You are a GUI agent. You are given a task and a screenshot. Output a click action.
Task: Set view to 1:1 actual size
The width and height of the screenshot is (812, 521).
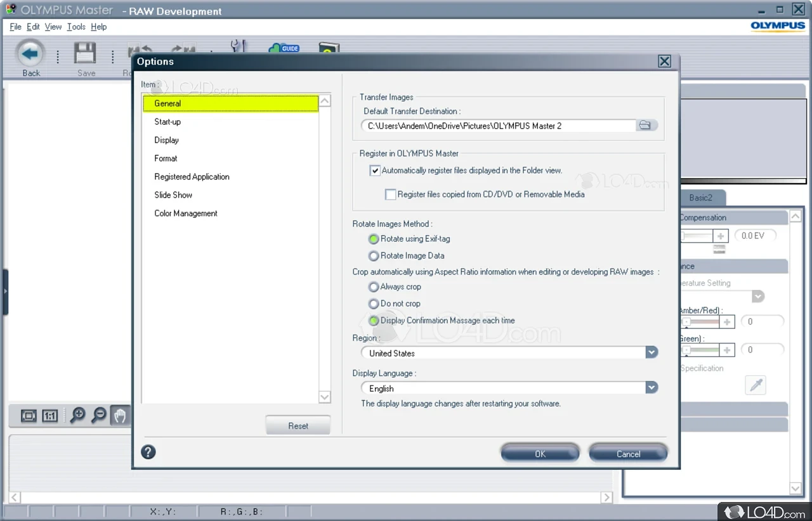pos(50,416)
